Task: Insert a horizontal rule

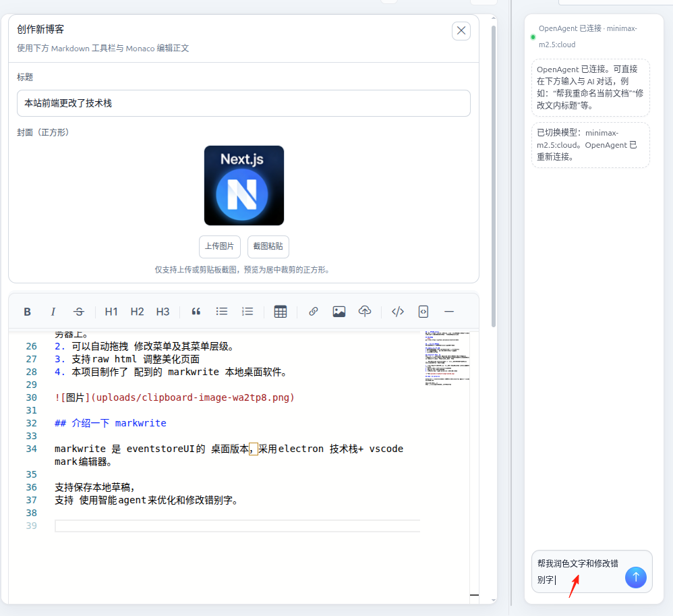Action: pos(449,312)
